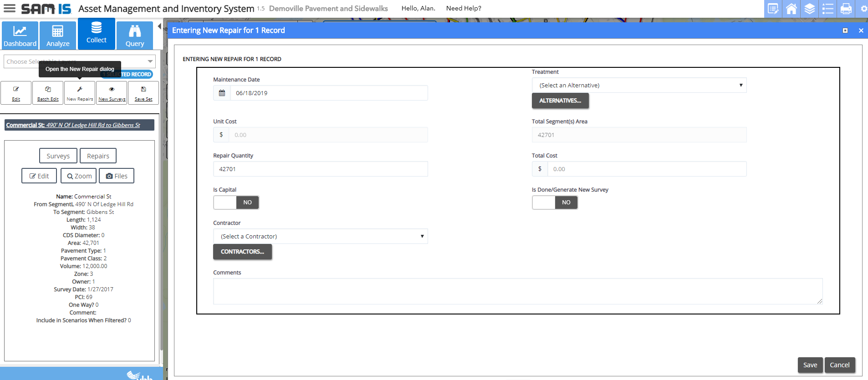868x380 pixels.
Task: Open the legend list icon
Action: [x=828, y=9]
